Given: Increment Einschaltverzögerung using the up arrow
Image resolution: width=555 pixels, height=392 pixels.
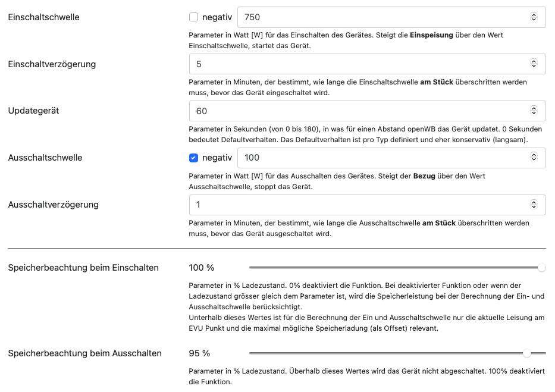Looking at the screenshot, I should point(534,61).
